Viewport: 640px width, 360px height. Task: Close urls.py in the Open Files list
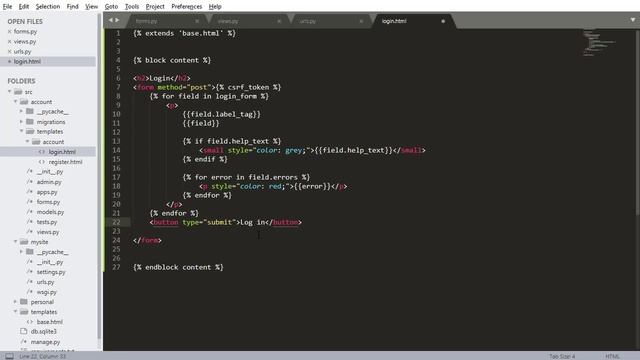tap(9, 52)
